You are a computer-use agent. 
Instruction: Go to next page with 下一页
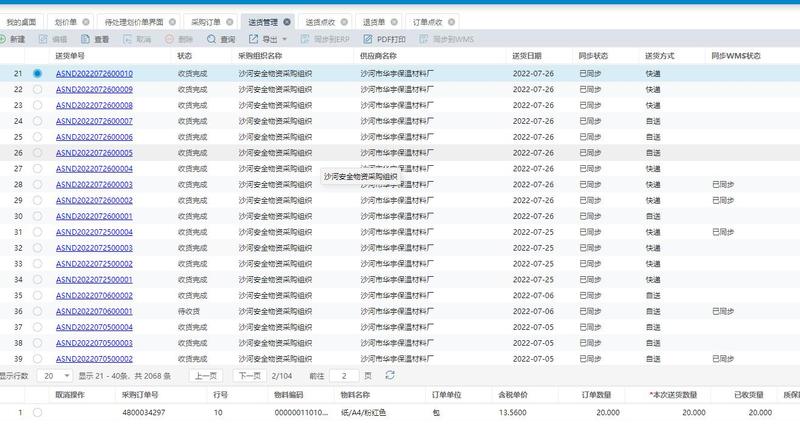[249, 376]
